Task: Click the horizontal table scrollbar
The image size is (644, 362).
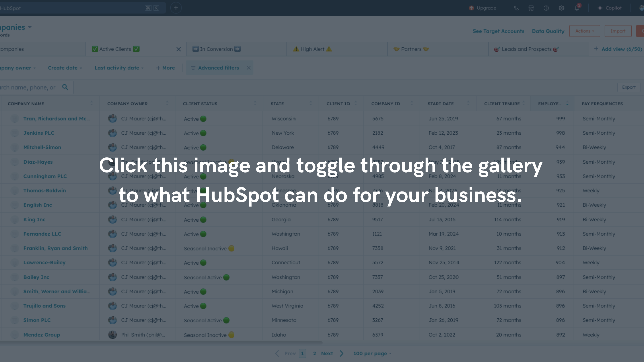Action: pyautogui.click(x=161, y=343)
